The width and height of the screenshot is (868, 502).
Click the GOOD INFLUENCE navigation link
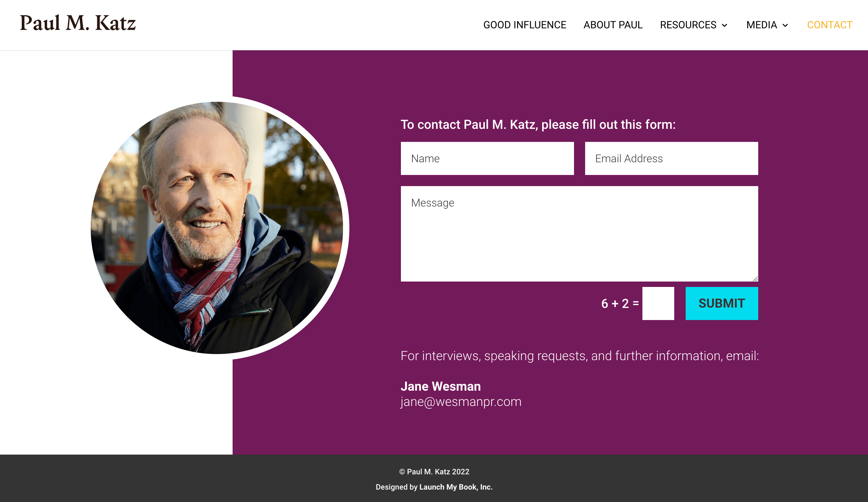[x=524, y=25]
